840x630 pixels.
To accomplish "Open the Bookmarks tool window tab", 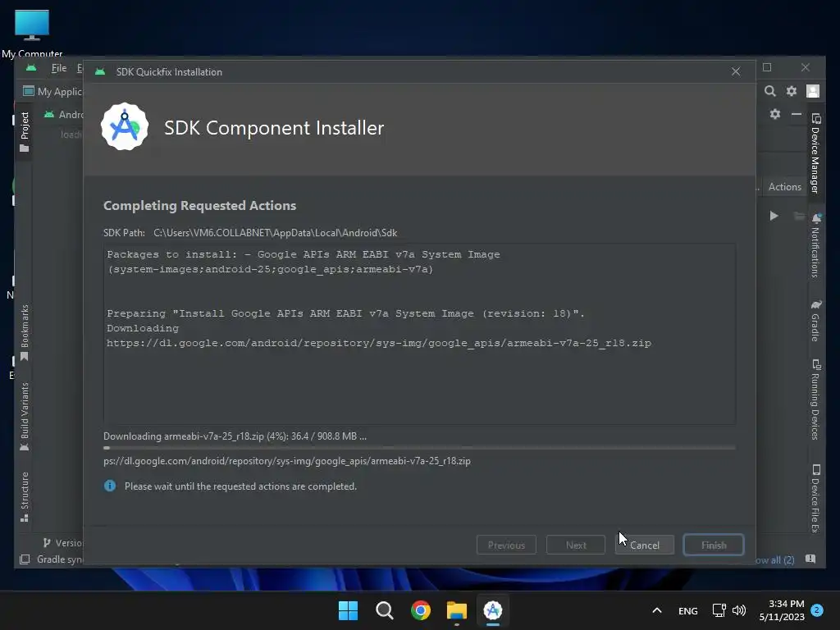I will 24,333.
